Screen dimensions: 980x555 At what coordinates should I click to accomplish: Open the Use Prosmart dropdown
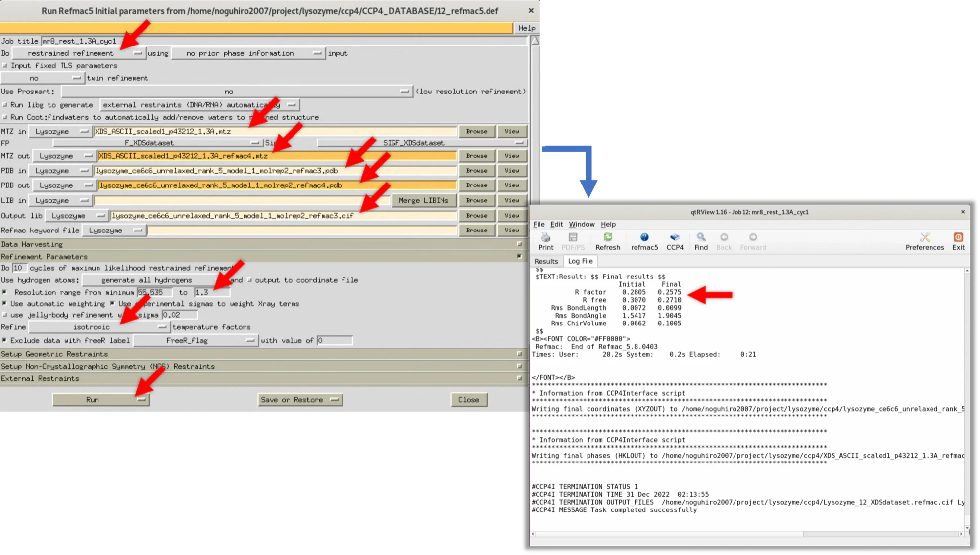point(237,92)
